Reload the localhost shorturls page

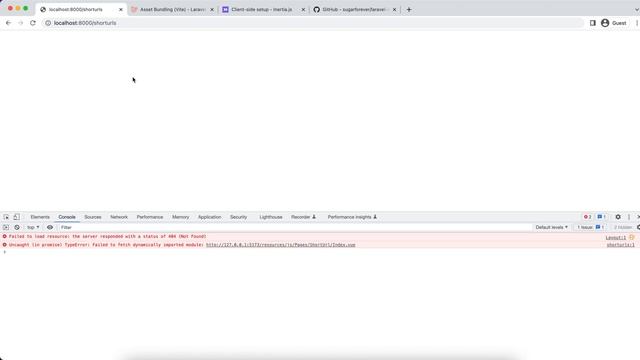[x=33, y=23]
